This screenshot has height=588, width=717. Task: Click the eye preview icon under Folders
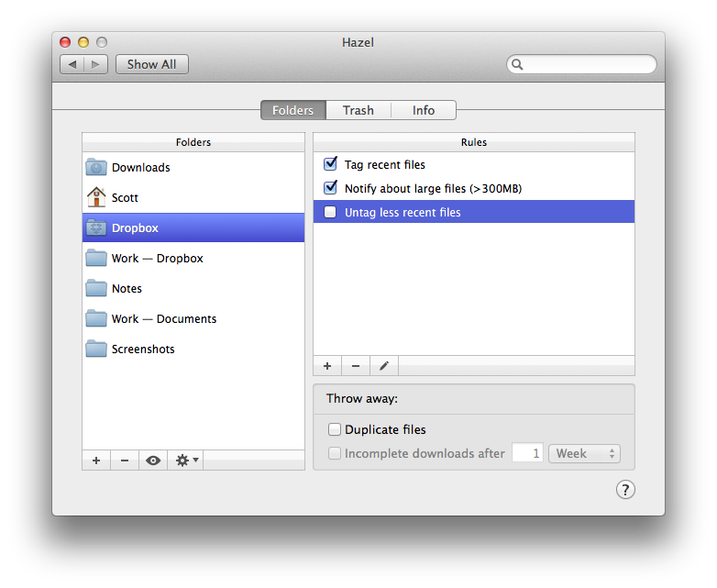click(153, 460)
